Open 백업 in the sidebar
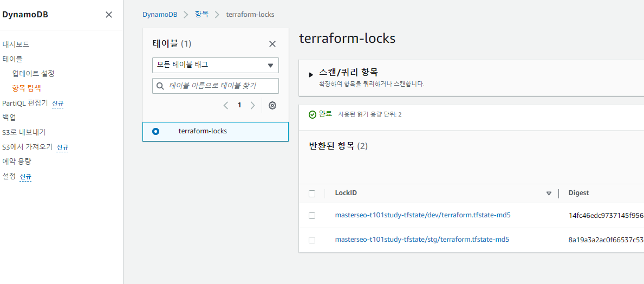The height and width of the screenshot is (284, 644). 9,118
